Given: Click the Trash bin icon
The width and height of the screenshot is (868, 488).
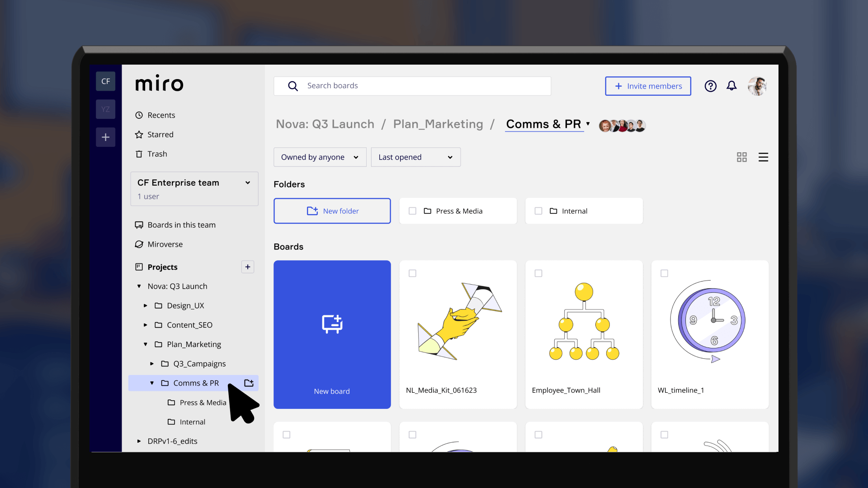Looking at the screenshot, I should coord(139,154).
